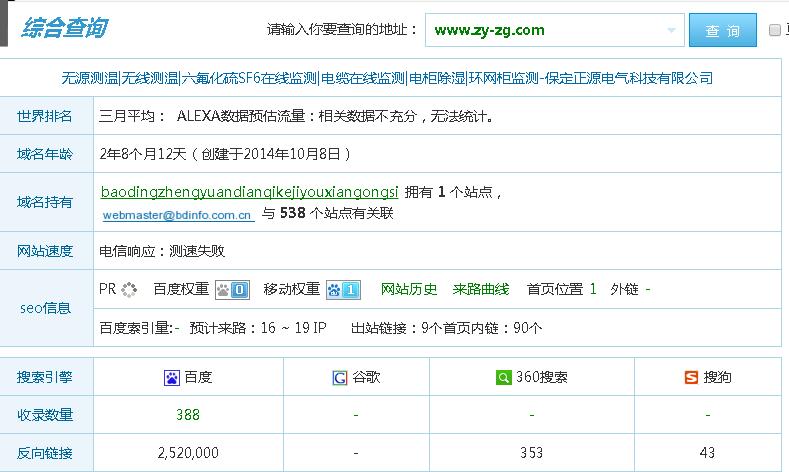
Task: Click the Baidu paw icon in search engine row
Action: (171, 378)
